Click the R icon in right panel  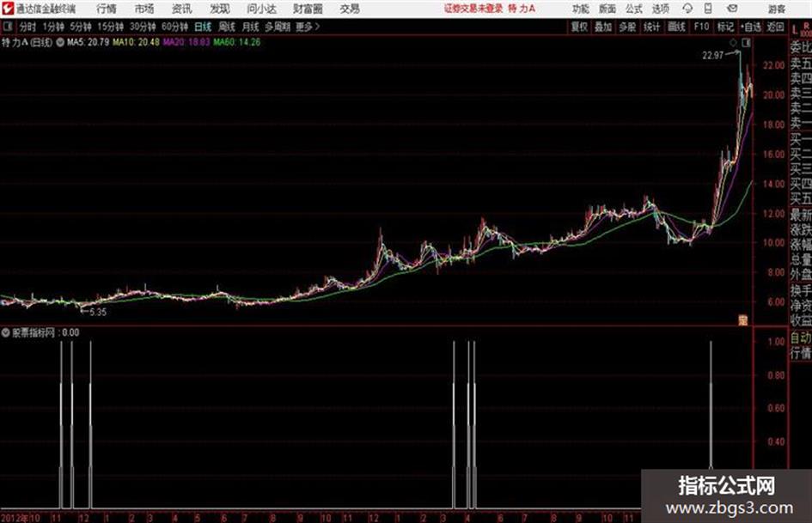point(806,26)
